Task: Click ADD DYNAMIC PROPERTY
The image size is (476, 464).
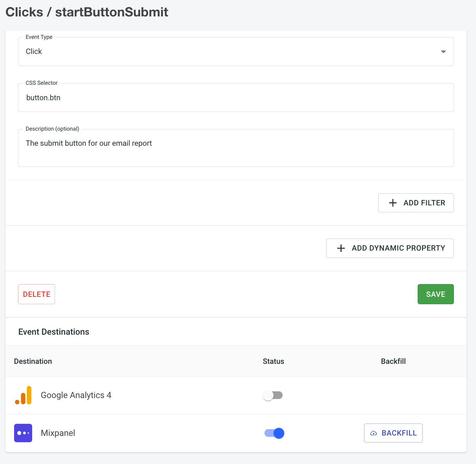Action: [390, 248]
